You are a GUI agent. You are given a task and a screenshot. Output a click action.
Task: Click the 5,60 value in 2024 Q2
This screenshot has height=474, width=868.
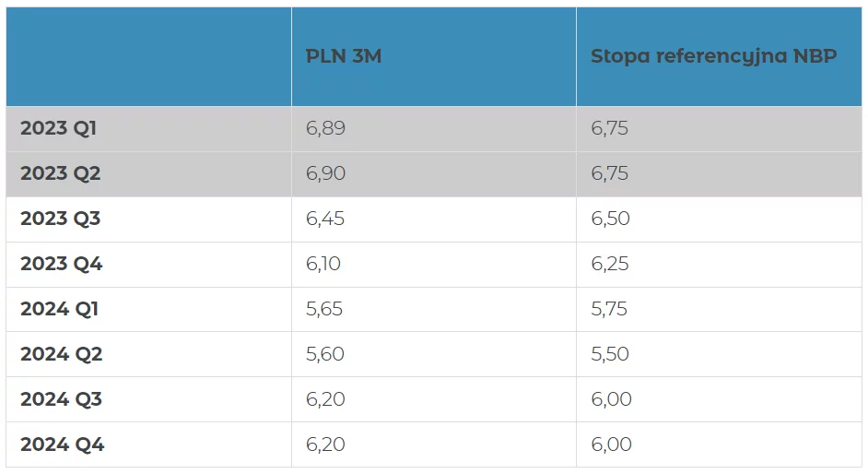325,354
